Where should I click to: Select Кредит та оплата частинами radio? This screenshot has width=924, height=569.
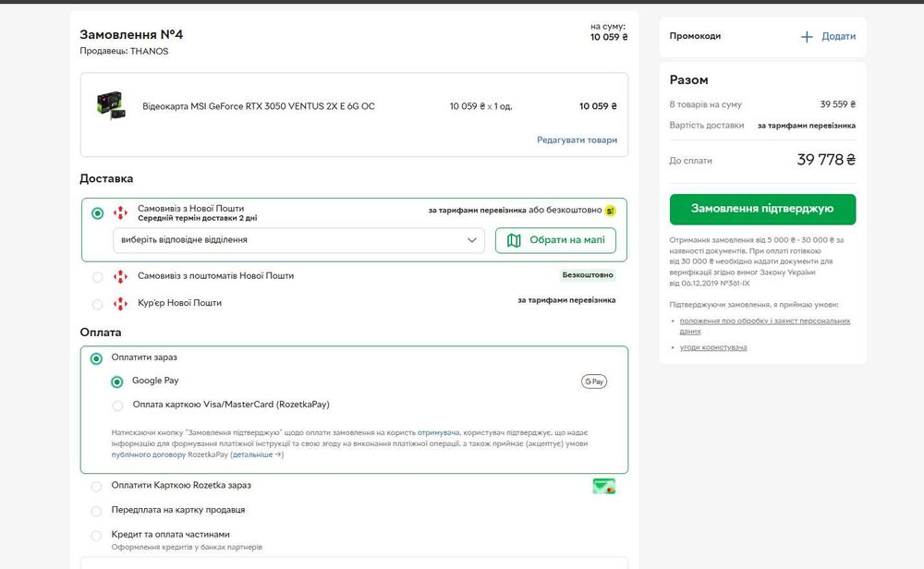tap(96, 536)
